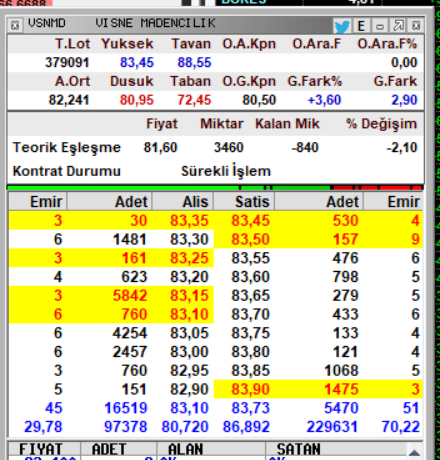This screenshot has width=440, height=460.
Task: Click weighted bid average 80,720
Action: (185, 427)
